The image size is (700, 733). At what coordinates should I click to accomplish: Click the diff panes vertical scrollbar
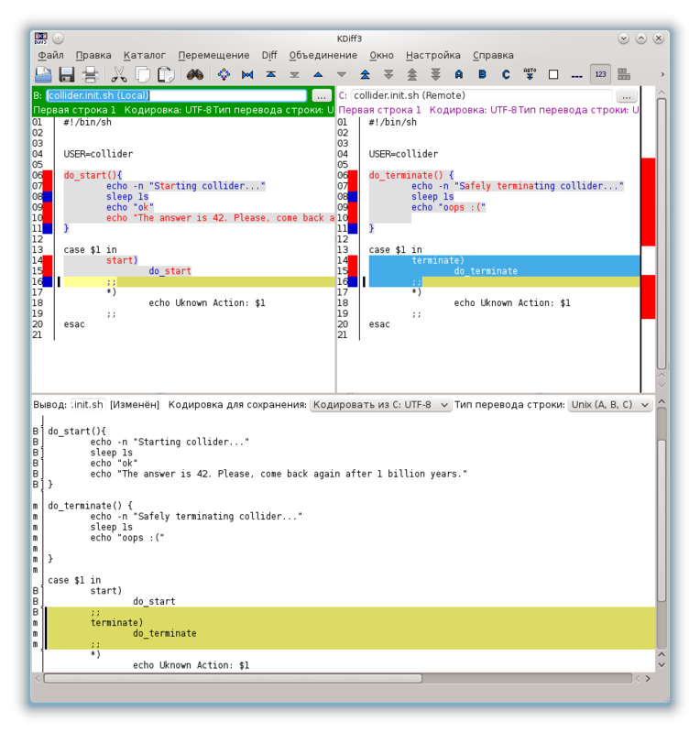(x=662, y=233)
